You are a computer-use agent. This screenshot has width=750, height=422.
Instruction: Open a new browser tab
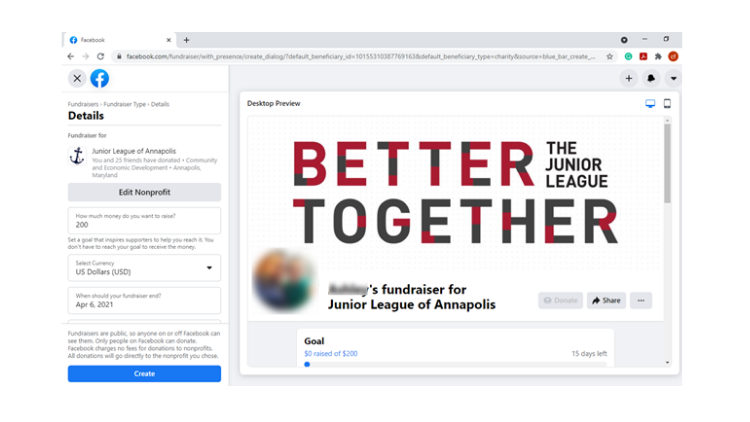coord(187,40)
